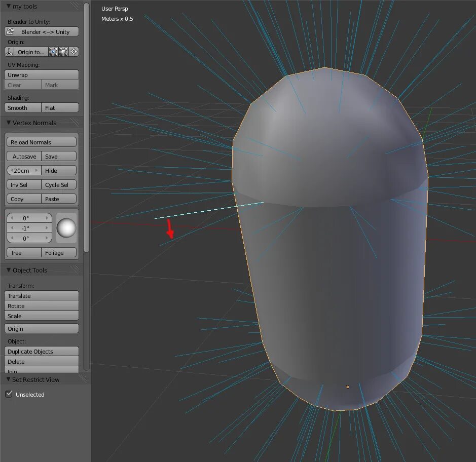The image size is (476, 462).
Task: Grab the Set Restrict View panel drag grip
Action: click(x=83, y=378)
